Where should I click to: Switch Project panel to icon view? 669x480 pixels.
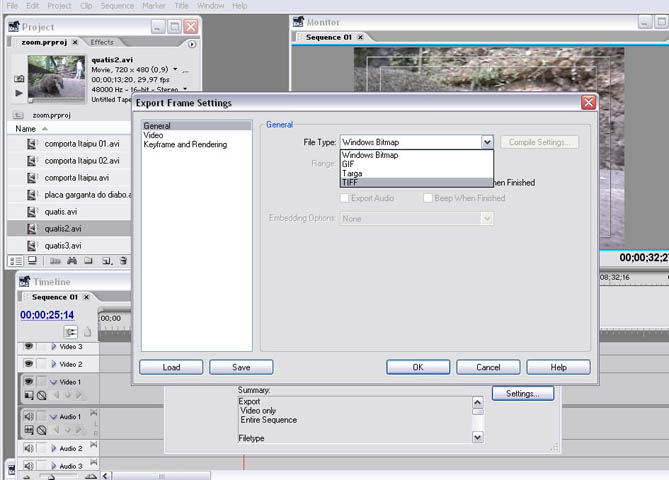click(32, 260)
